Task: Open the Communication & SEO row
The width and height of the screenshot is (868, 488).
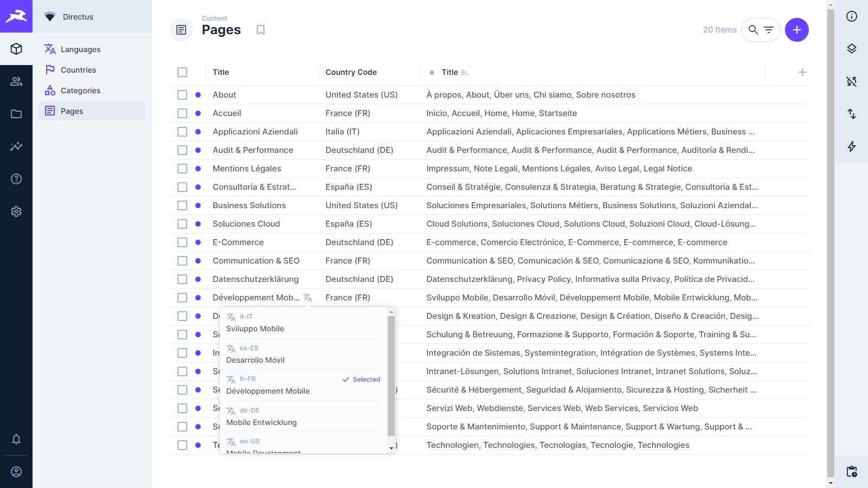Action: pos(488,261)
